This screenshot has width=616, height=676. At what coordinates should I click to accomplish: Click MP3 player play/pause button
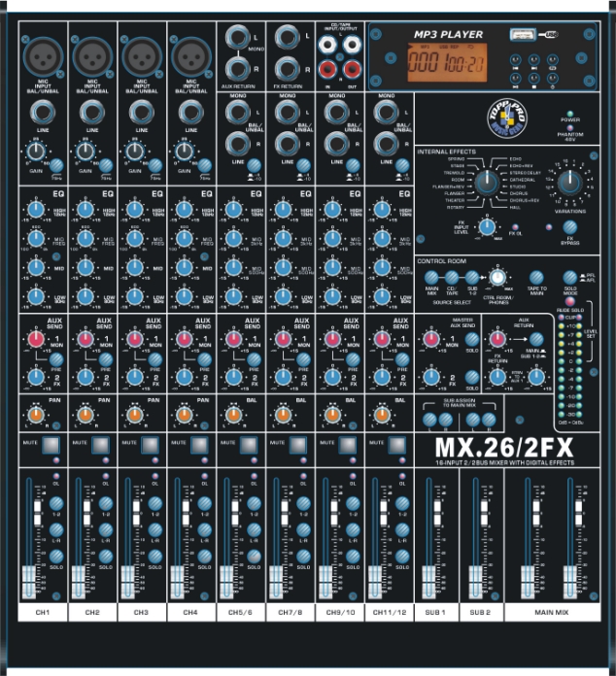[x=516, y=79]
